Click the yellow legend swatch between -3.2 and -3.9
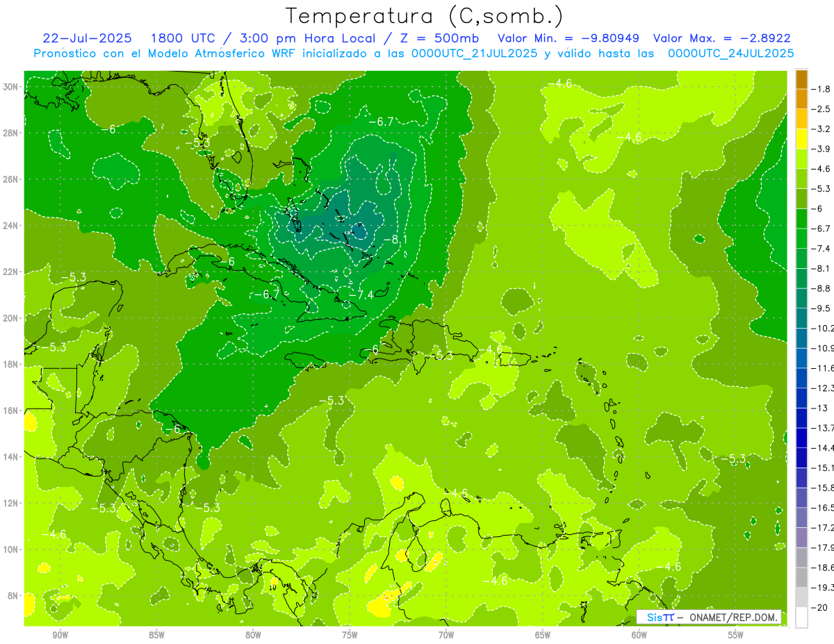This screenshot has height=644, width=834. point(801,139)
